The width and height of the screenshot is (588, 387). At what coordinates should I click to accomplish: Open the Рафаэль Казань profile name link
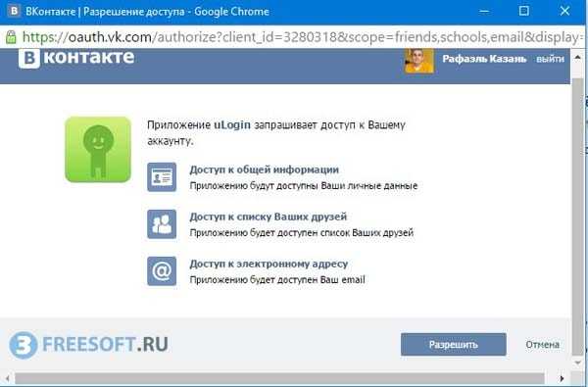(x=484, y=59)
